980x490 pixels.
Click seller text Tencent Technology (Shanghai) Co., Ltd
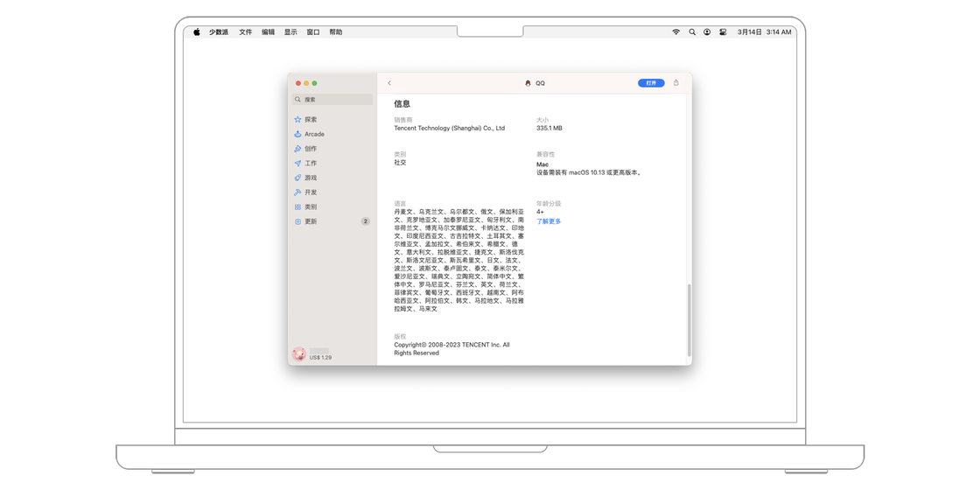point(450,128)
